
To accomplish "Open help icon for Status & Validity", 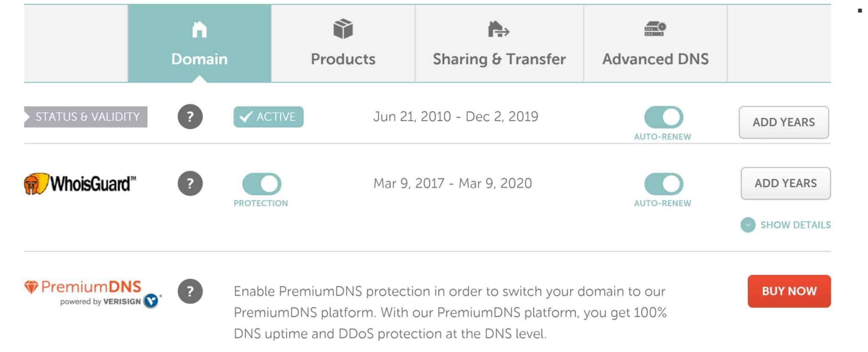I will (190, 116).
